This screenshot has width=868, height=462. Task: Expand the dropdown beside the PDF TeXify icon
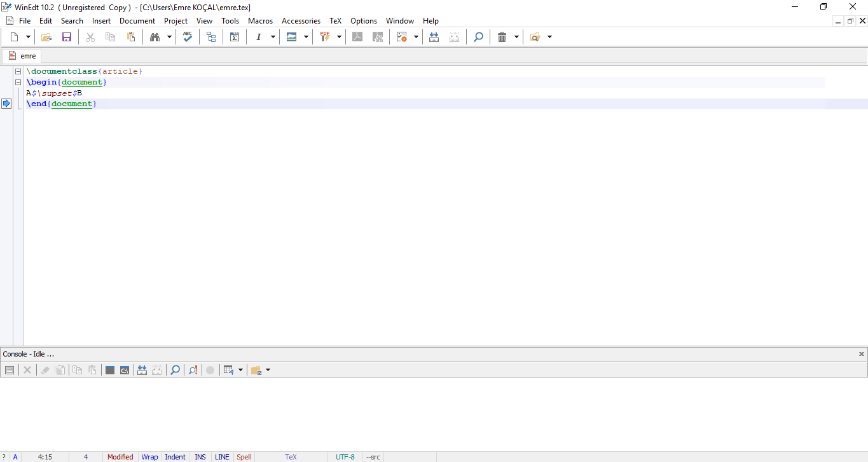coord(339,37)
